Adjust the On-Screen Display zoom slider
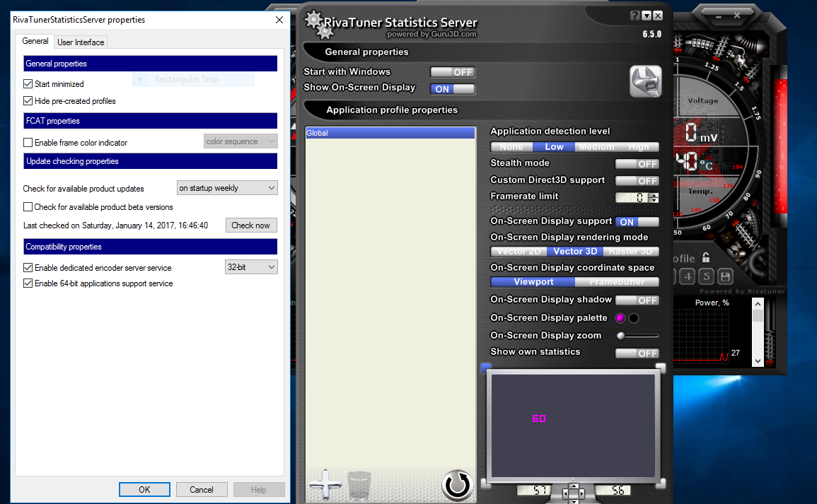This screenshot has width=817, height=504. tap(637, 336)
